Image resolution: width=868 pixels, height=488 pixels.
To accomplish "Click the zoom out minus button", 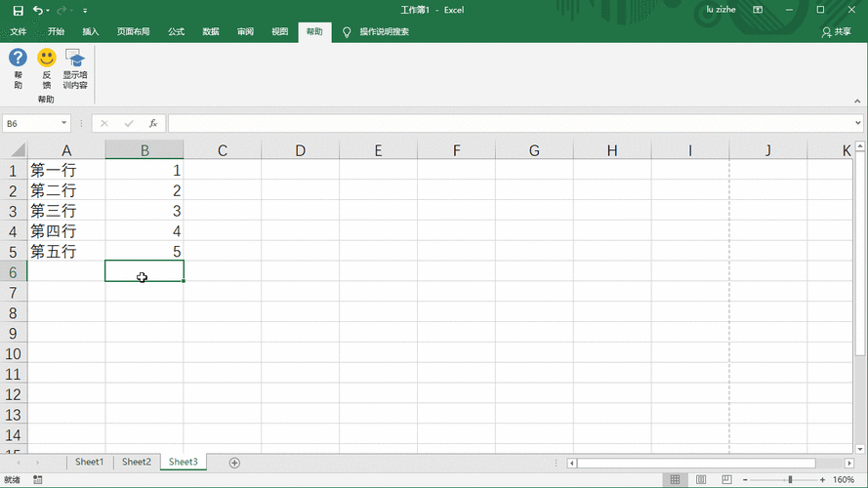I will [x=746, y=479].
